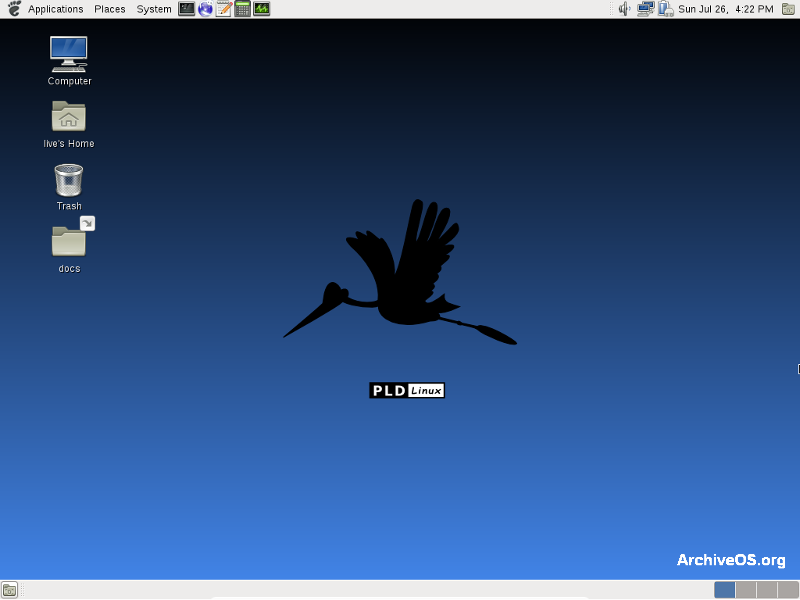The height and width of the screenshot is (600, 800).
Task: Switch to the second workspace
Action: 745,590
